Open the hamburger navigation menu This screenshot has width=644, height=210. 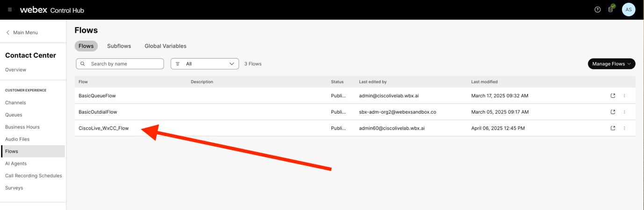coord(10,10)
